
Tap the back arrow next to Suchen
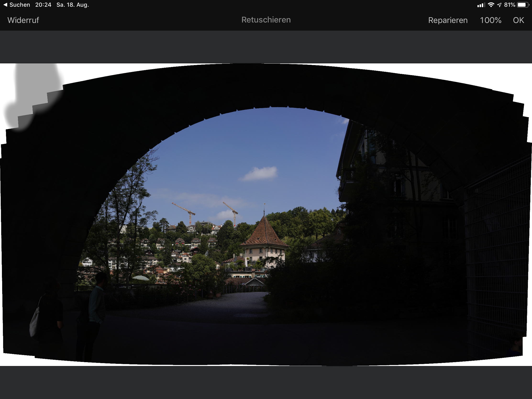[5, 5]
